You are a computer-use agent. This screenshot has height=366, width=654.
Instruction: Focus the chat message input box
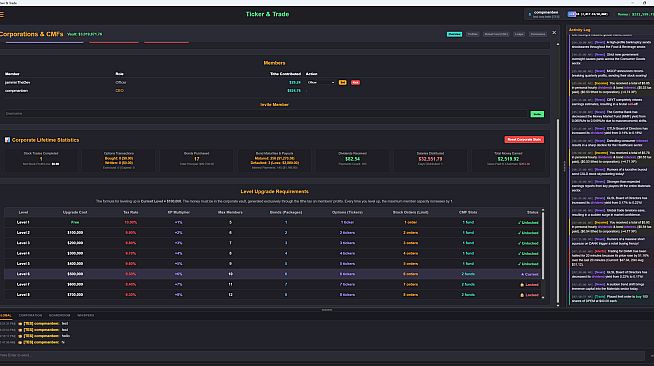pyautogui.click(x=322, y=356)
